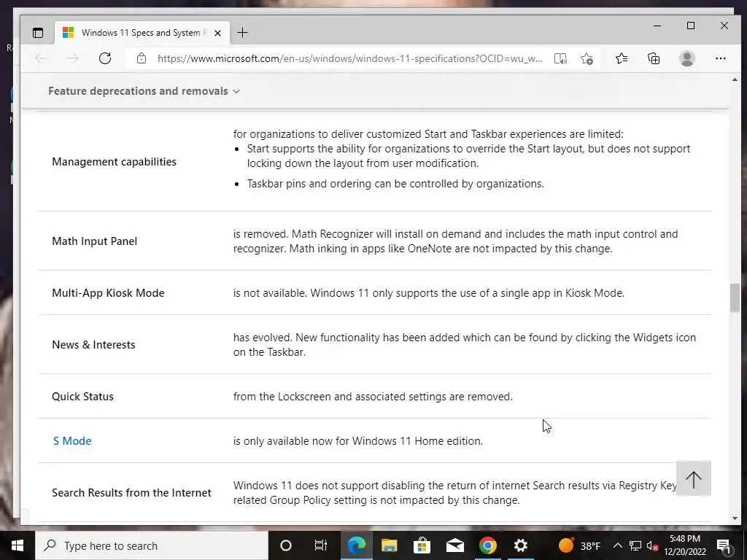This screenshot has width=747, height=560.
Task: Click 'from the Lockscreen and associated settings' text
Action: click(x=373, y=397)
